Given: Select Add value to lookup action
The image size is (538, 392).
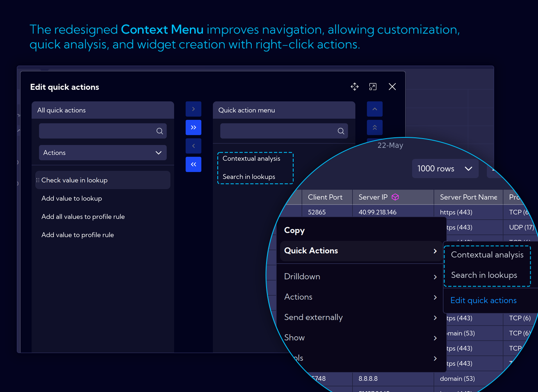Looking at the screenshot, I should click(x=71, y=198).
